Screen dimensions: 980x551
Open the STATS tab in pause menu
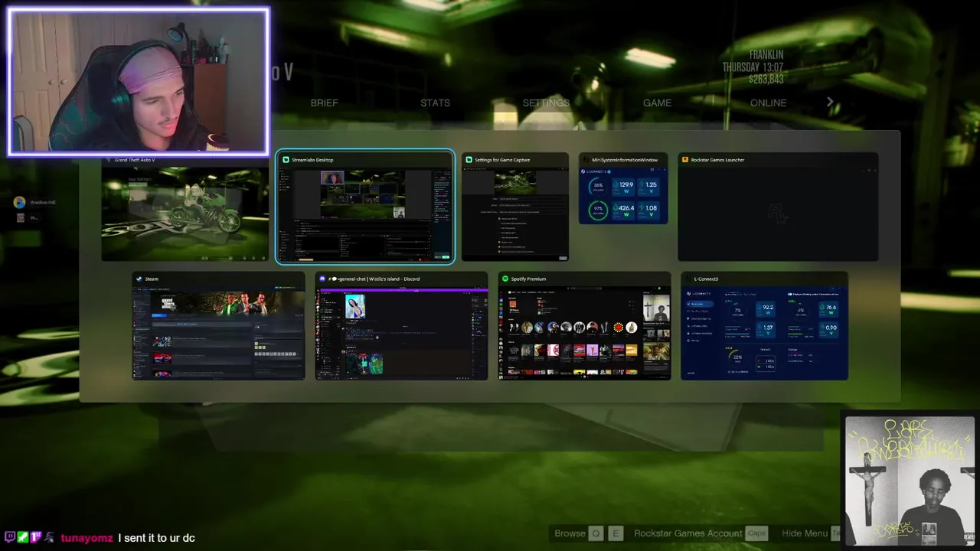435,103
